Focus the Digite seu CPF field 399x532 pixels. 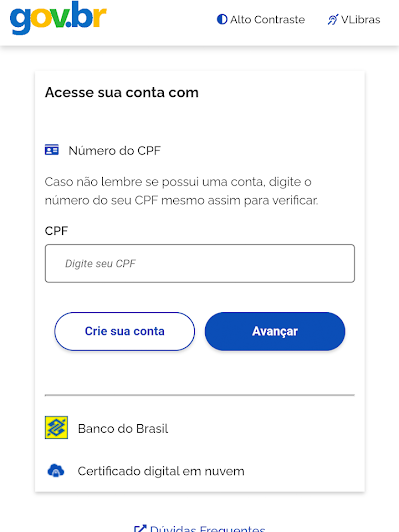(200, 263)
